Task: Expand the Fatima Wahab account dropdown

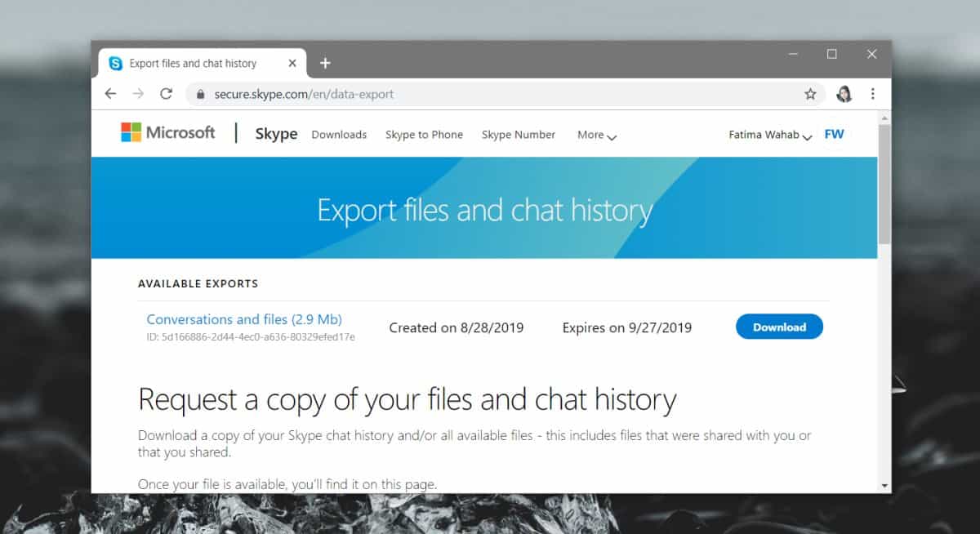Action: (x=770, y=135)
